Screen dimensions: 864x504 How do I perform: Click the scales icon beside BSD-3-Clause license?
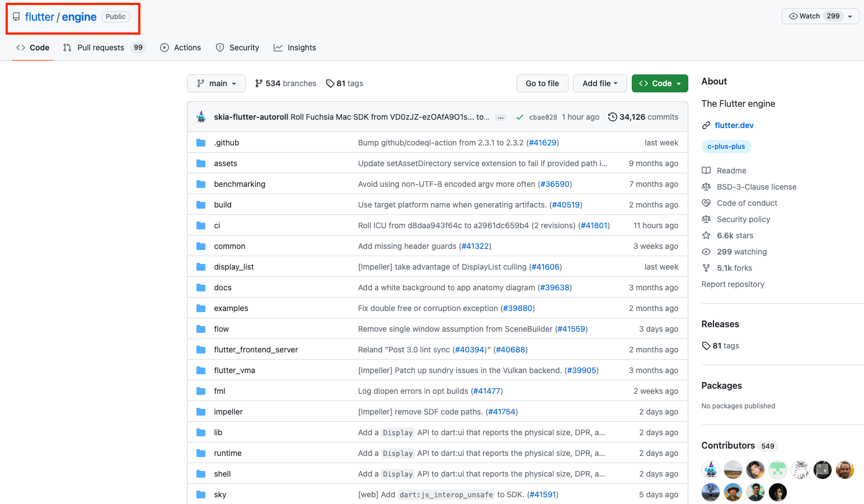(706, 186)
